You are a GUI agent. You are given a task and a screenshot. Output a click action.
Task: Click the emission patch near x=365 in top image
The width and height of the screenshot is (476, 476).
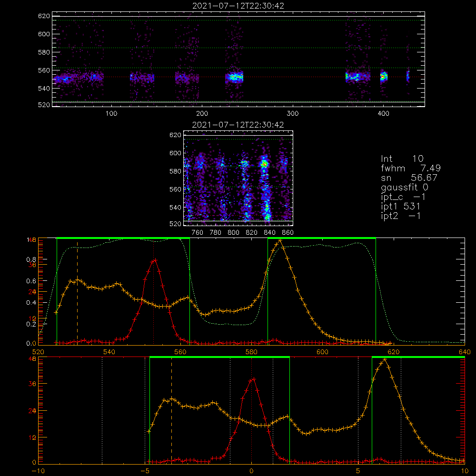[x=357, y=77]
